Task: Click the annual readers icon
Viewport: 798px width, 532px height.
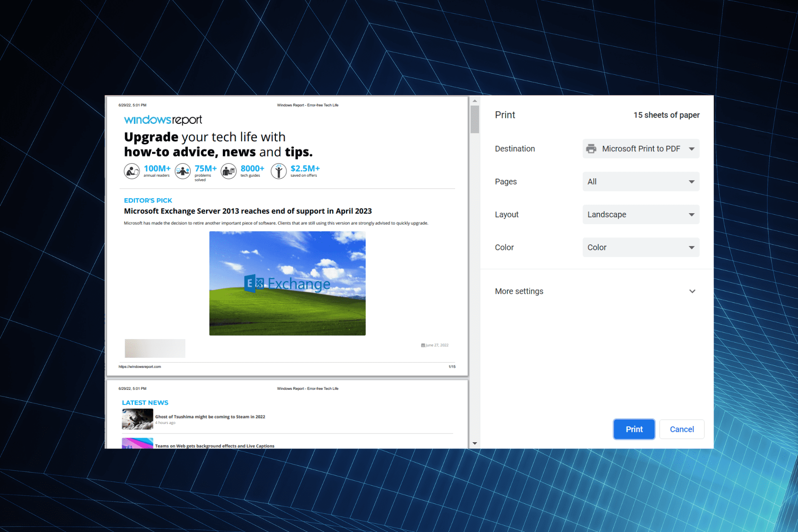Action: tap(132, 171)
